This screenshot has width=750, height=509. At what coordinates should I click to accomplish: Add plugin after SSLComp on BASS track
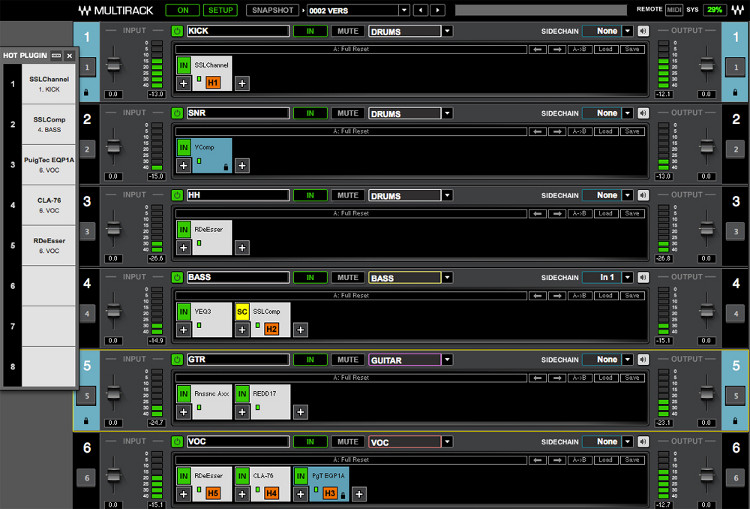click(x=300, y=330)
